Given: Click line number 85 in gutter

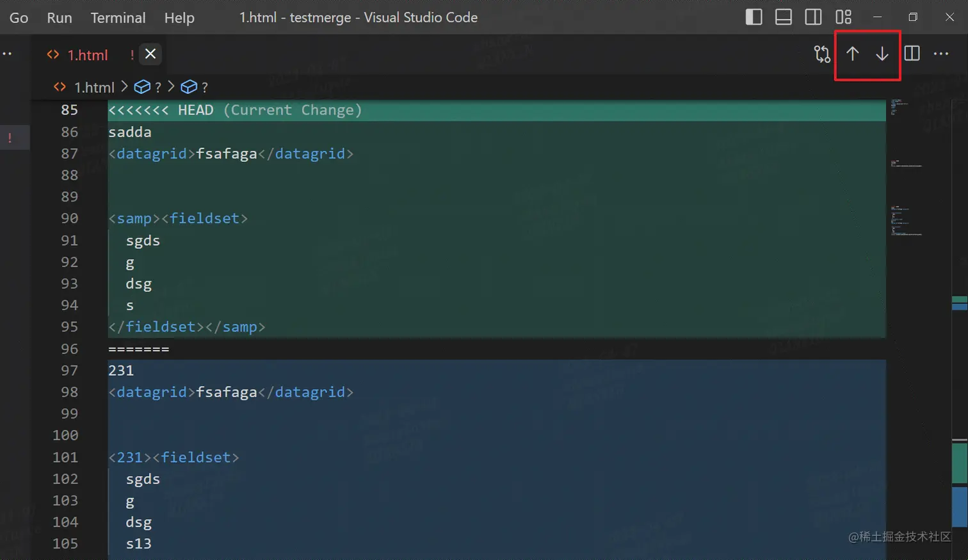Looking at the screenshot, I should point(69,110).
